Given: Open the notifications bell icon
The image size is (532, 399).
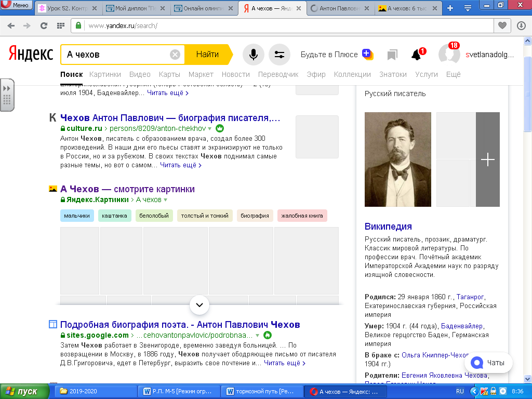Looking at the screenshot, I should pos(416,55).
